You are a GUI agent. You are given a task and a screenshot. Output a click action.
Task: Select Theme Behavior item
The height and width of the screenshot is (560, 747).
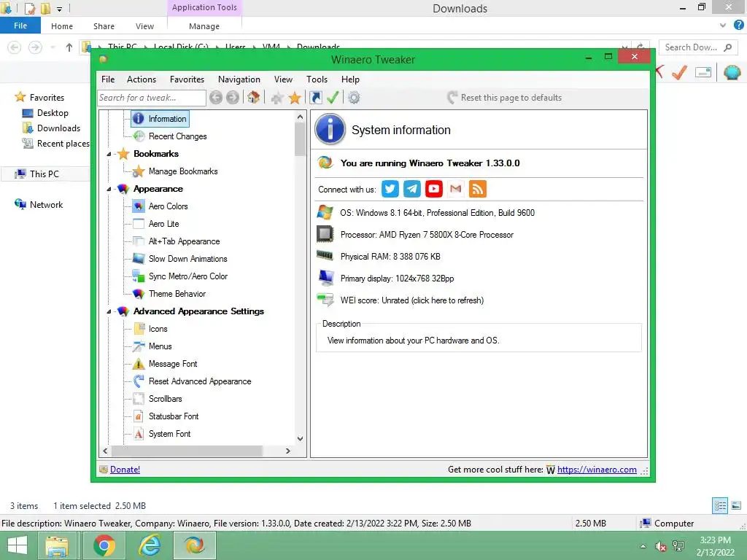pyautogui.click(x=177, y=294)
